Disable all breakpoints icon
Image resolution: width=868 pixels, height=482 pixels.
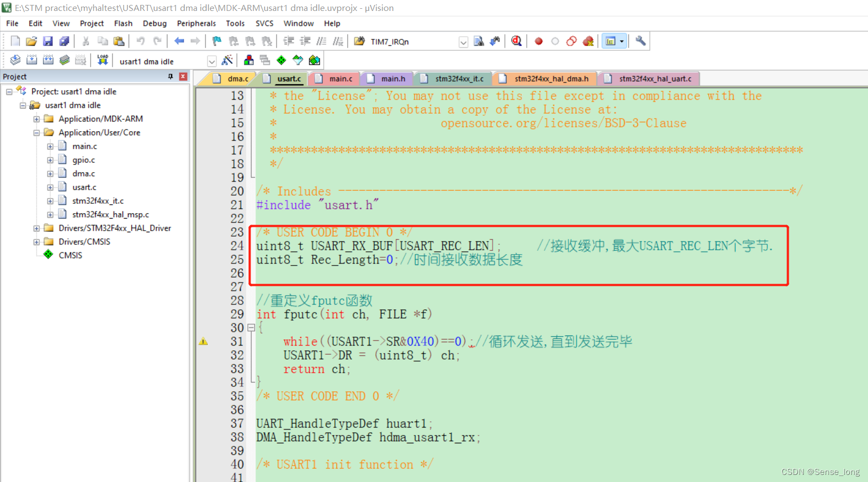pos(572,41)
